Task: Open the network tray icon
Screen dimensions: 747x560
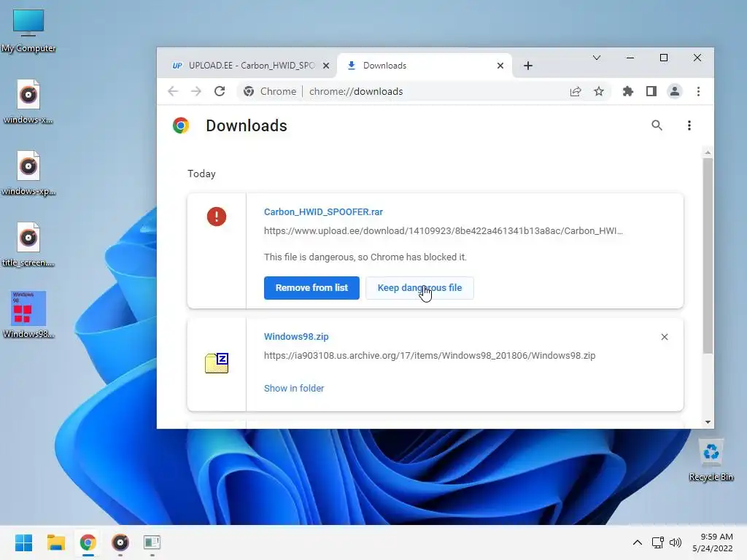Action: point(658,542)
